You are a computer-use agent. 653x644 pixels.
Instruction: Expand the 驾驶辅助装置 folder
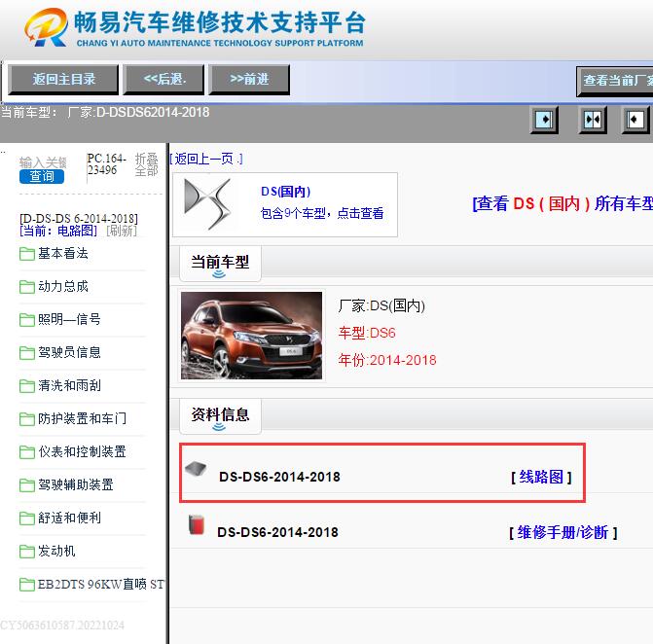coord(76,485)
